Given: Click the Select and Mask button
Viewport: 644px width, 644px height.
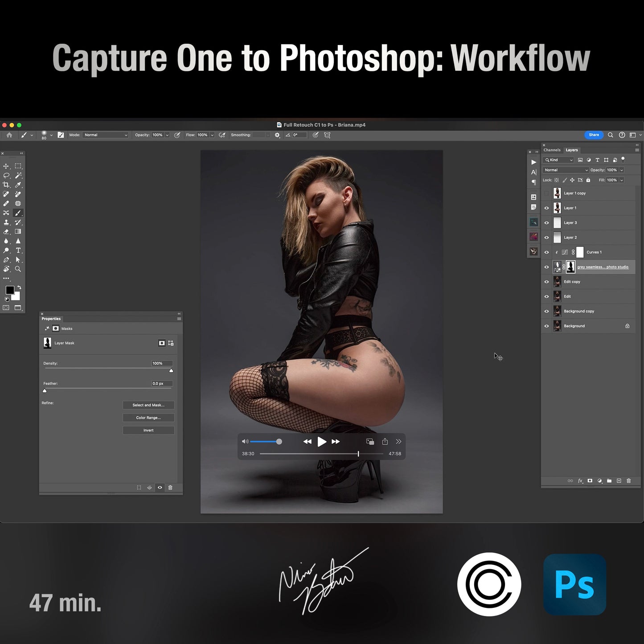Looking at the screenshot, I should pos(148,405).
